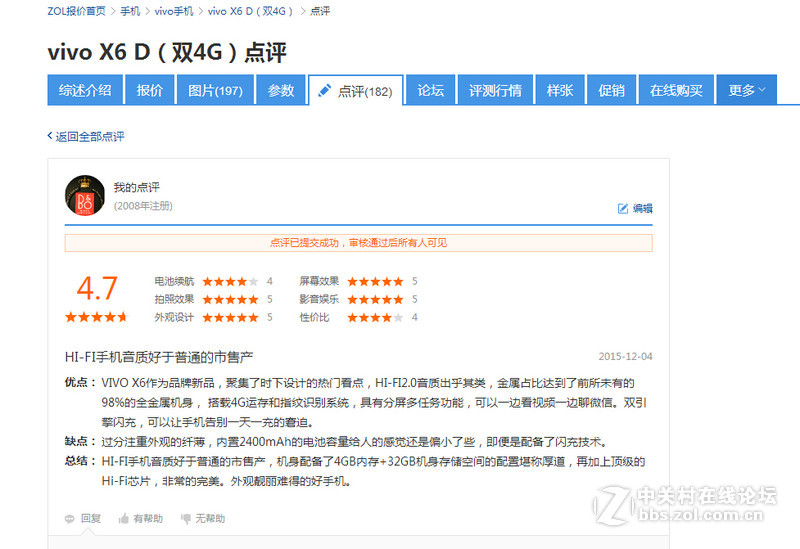Click the 影音娱乐 star rating
This screenshot has height=549, width=800.
[x=375, y=299]
